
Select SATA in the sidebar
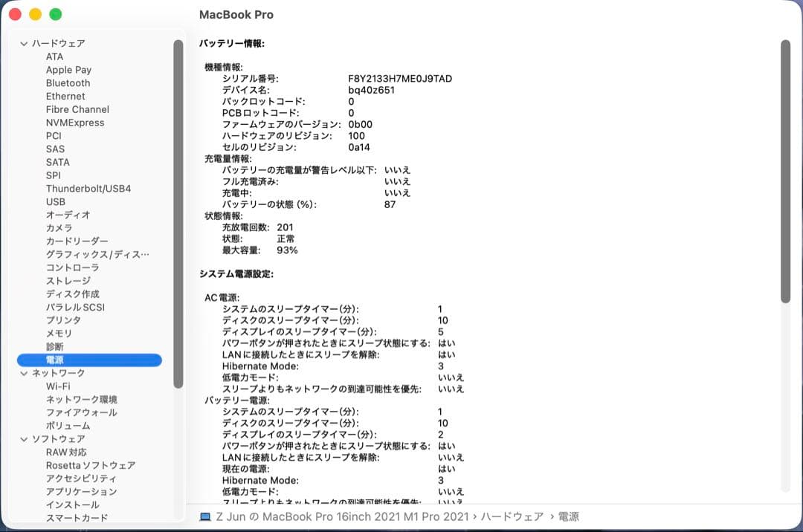click(58, 162)
